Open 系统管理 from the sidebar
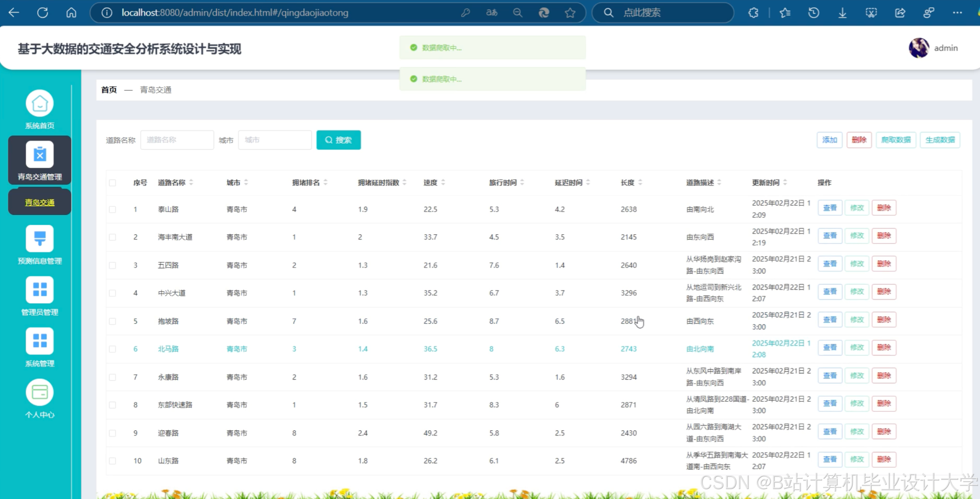Viewport: 980px width, 499px height. [39, 346]
